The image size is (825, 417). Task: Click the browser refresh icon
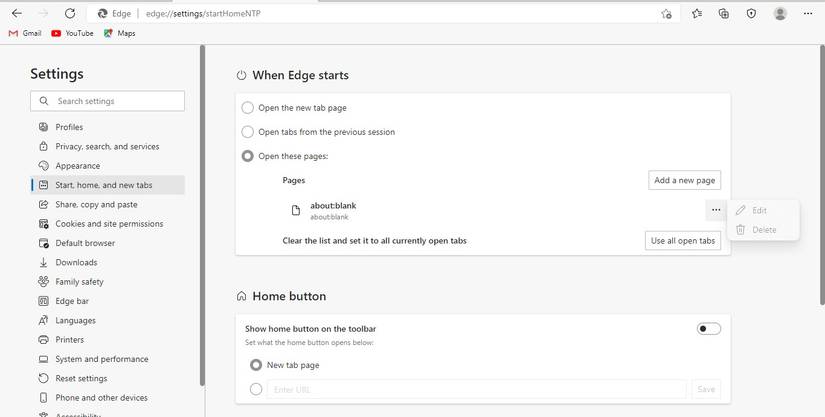69,14
